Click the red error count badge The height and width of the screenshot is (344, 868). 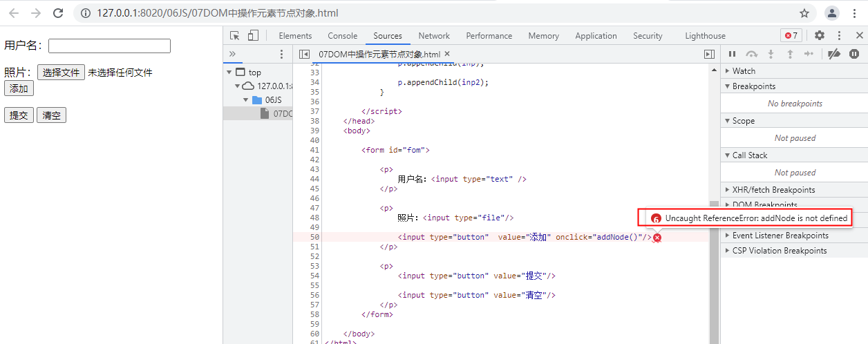tap(791, 36)
